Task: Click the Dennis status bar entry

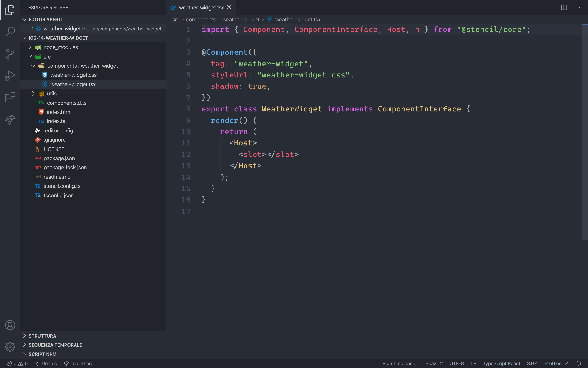Action: coord(46,363)
